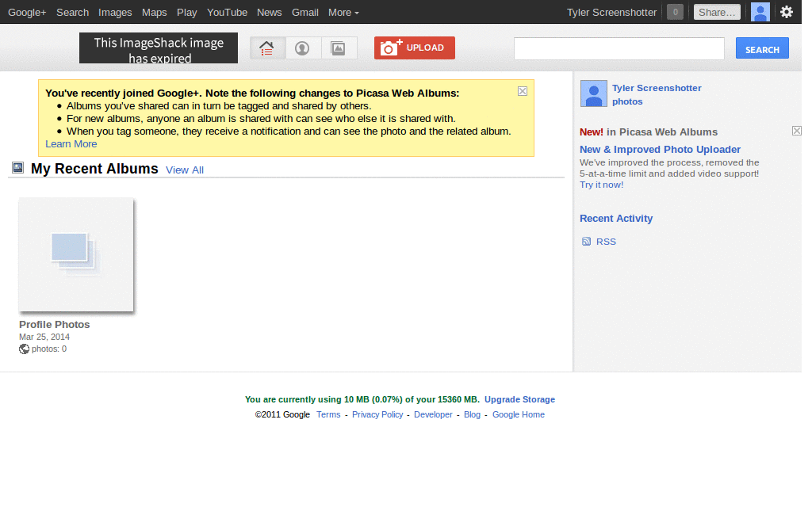Click the Upgrade Storage link
The image size is (812, 511).
click(519, 399)
